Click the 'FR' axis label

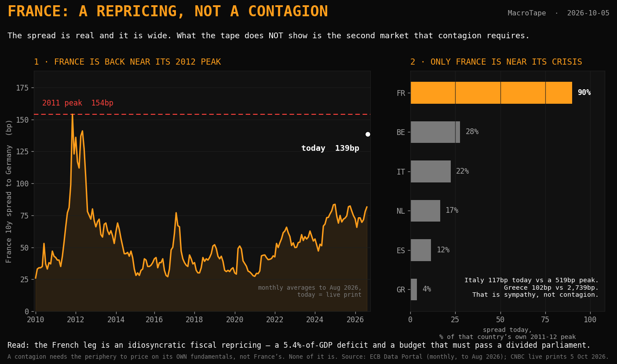click(401, 93)
